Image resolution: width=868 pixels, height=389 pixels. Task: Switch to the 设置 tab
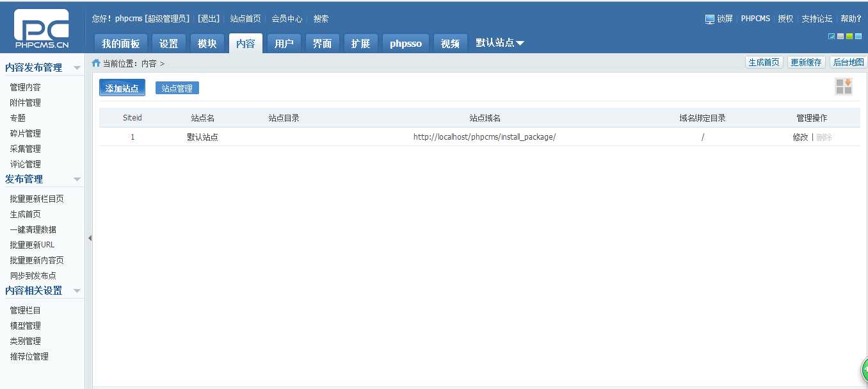pyautogui.click(x=169, y=44)
